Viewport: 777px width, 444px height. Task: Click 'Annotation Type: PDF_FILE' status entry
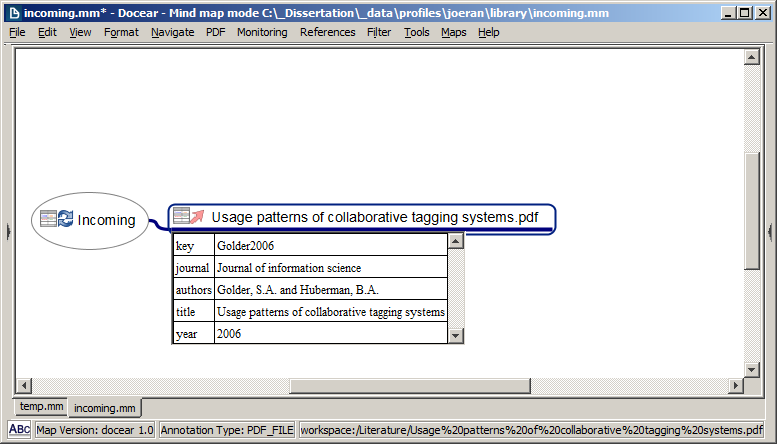tap(227, 430)
